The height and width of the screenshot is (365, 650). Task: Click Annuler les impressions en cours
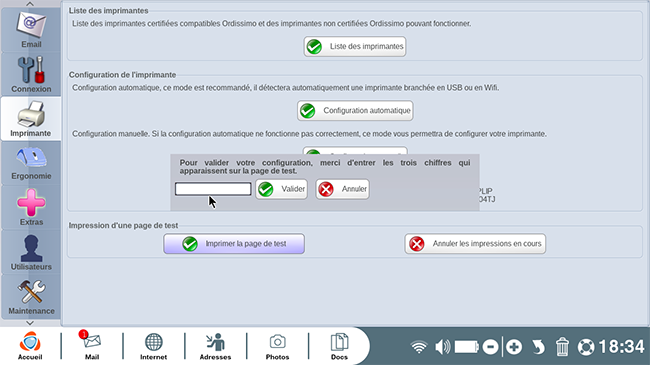click(475, 244)
